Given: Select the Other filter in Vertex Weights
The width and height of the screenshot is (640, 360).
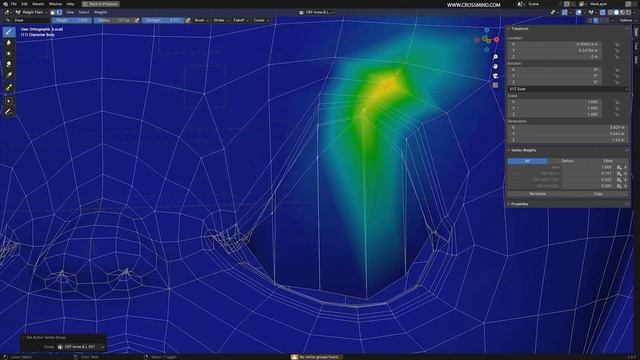Looking at the screenshot, I should (x=608, y=161).
